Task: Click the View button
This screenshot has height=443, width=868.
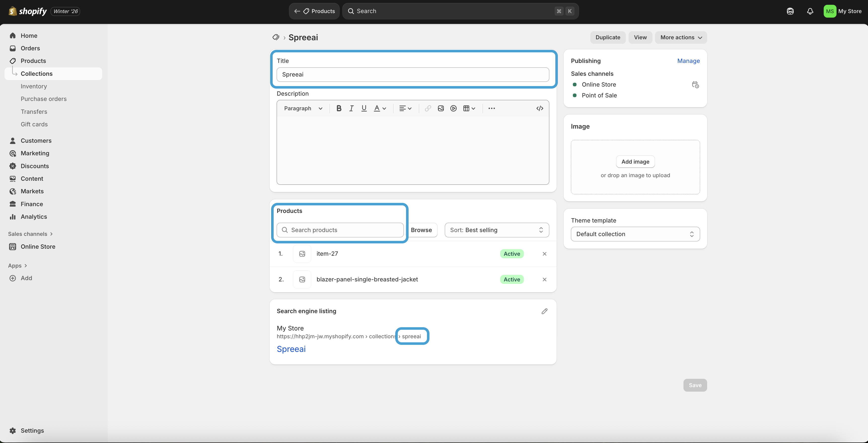Action: 640,38
